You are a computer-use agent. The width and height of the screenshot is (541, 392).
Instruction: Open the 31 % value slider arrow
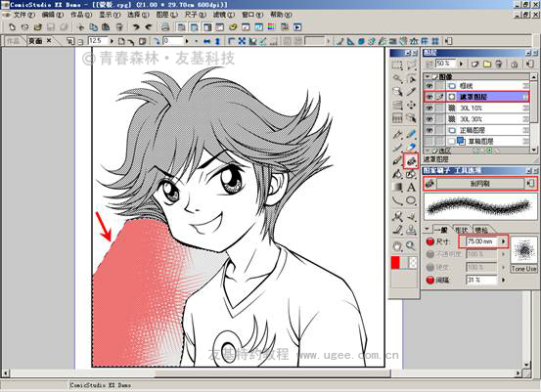(504, 280)
